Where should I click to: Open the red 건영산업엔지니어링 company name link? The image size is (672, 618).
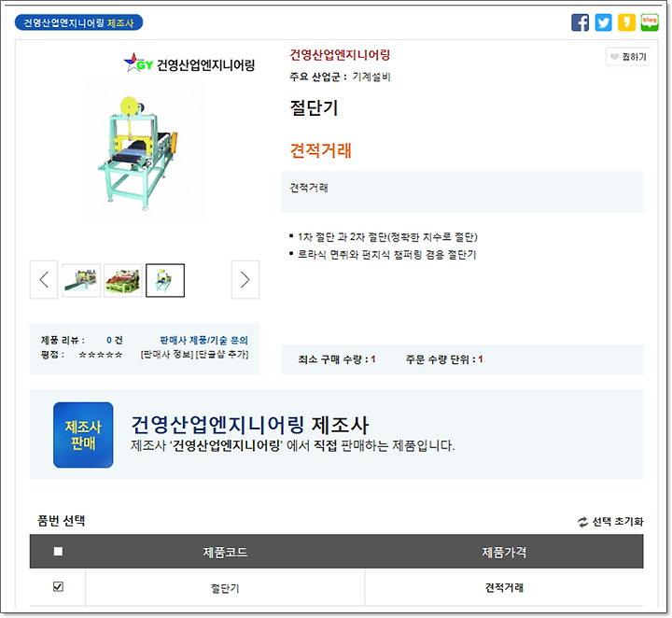coord(340,55)
